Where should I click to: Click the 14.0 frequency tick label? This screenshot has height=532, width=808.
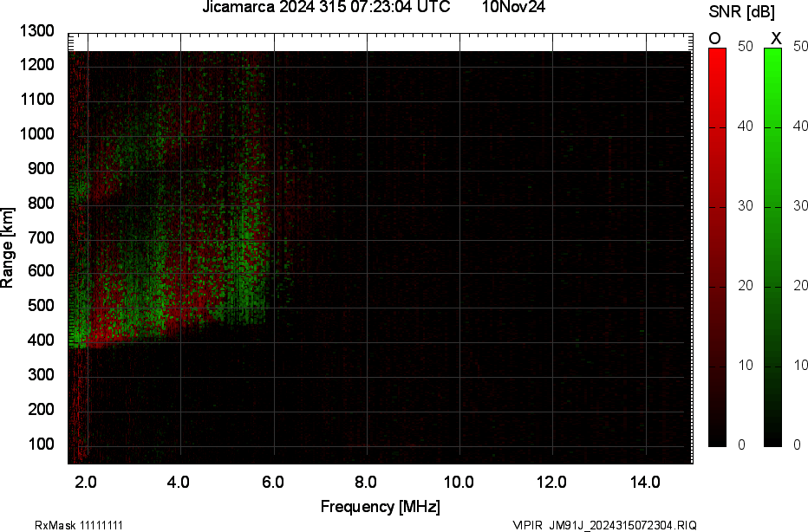645,482
